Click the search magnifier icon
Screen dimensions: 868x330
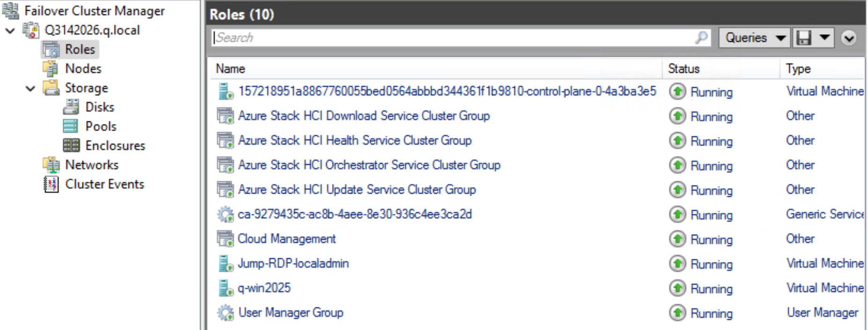click(701, 37)
